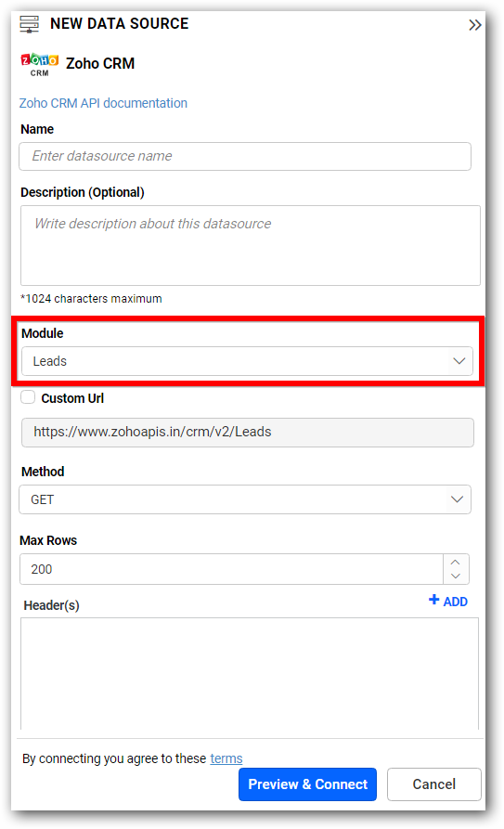Click Preview & Connect button
504x829 pixels.
[307, 784]
